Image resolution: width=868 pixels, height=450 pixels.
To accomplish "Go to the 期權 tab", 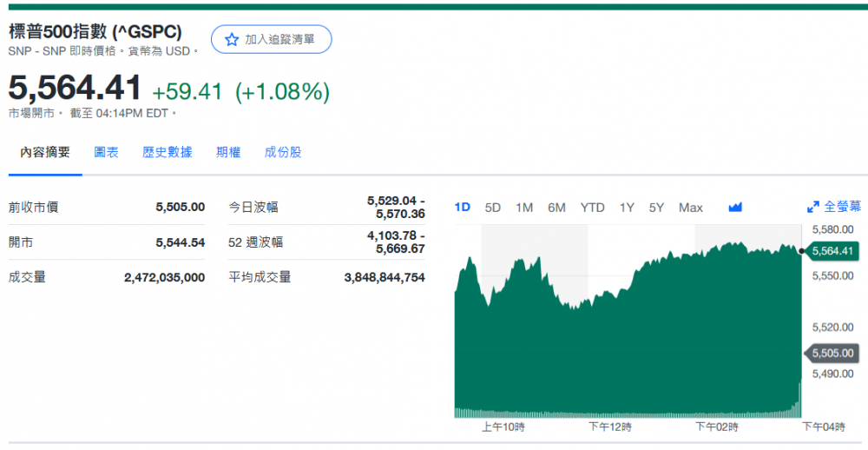I will [228, 152].
